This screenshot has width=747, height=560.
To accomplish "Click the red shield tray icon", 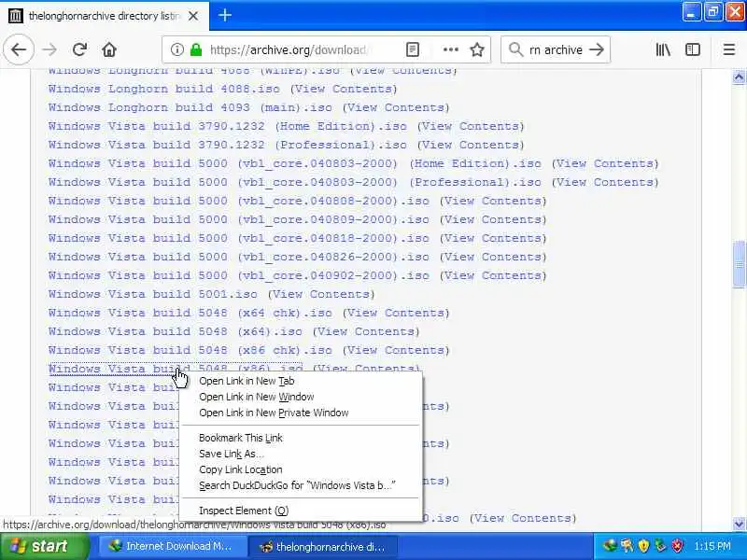I will 677,546.
